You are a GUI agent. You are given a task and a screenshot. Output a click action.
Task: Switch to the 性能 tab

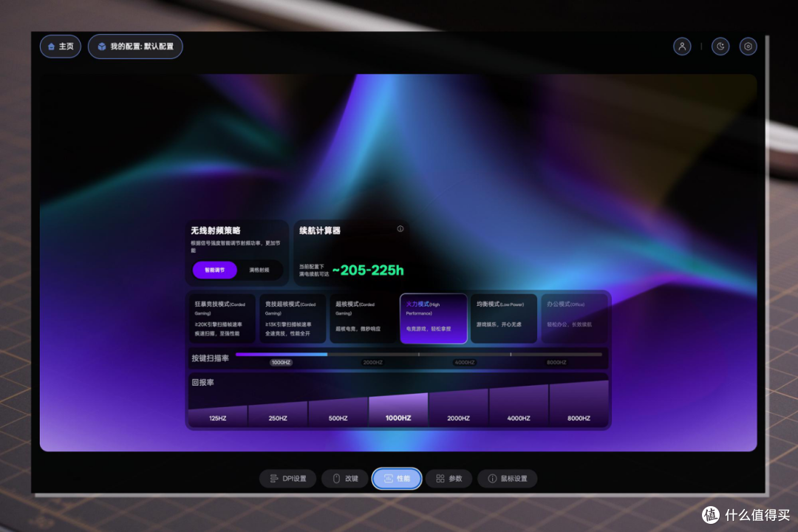pos(397,479)
